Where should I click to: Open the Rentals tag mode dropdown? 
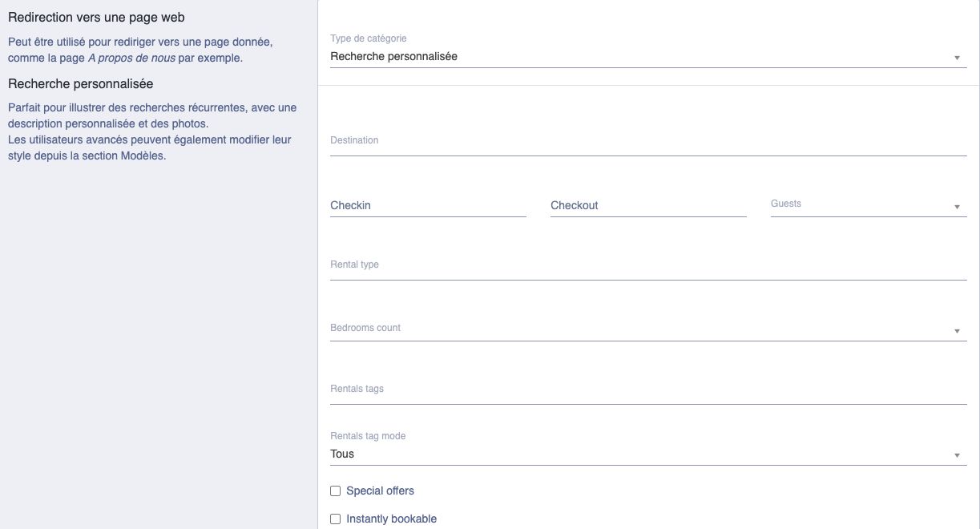point(648,454)
